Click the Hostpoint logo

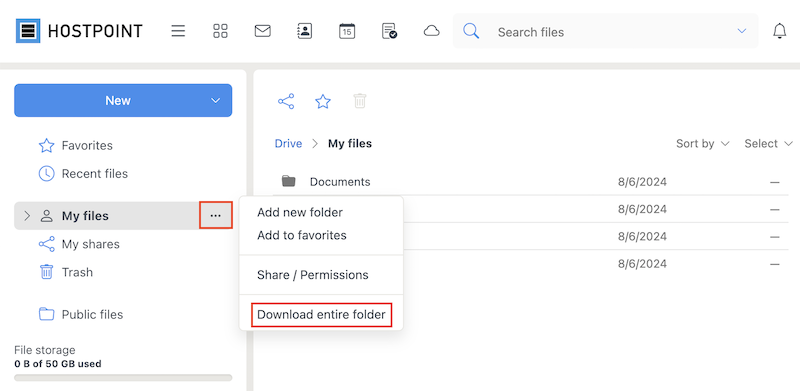pos(79,31)
